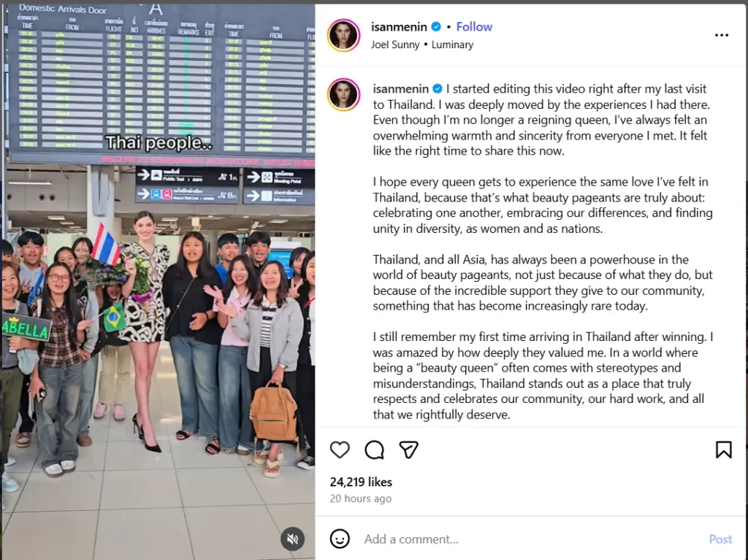The width and height of the screenshot is (748, 560).
Task: Unmute the video using speaker icon
Action: (292, 539)
